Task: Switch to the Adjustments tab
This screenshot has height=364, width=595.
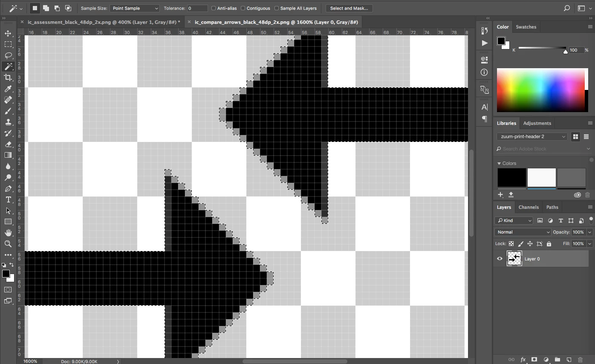Action: click(537, 123)
